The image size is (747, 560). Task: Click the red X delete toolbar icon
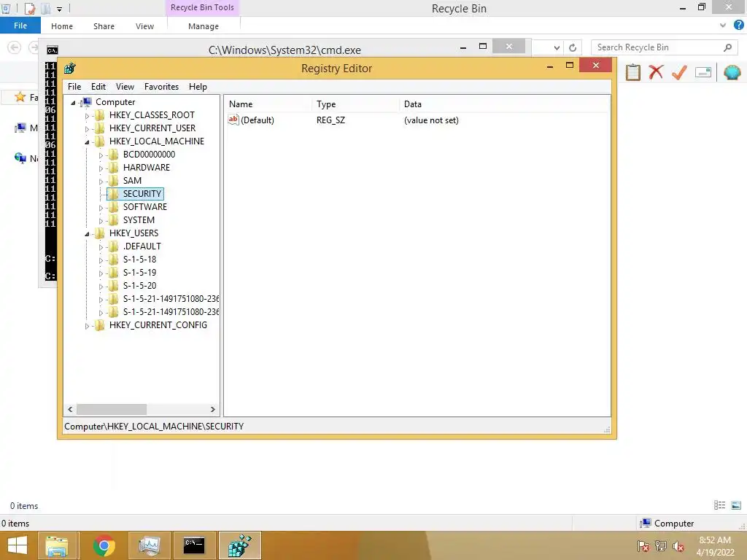(656, 72)
